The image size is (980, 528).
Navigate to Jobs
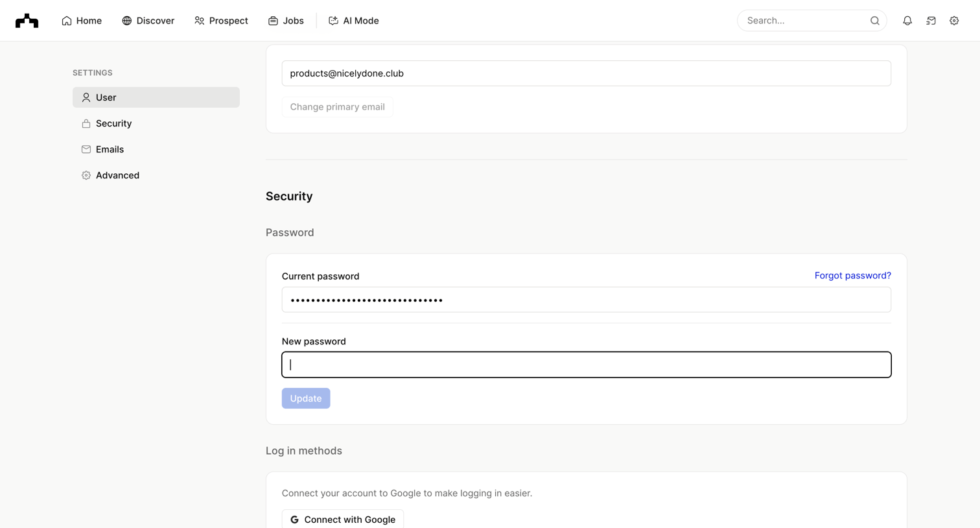pos(286,21)
